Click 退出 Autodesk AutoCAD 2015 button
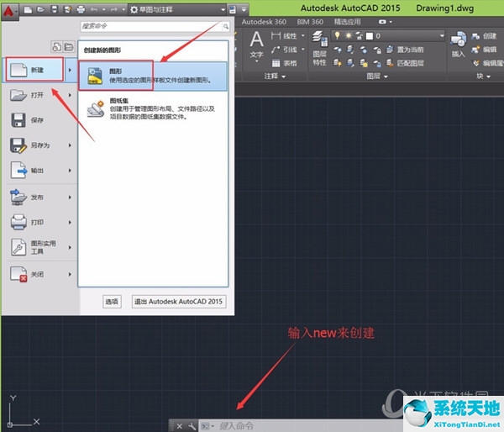This screenshot has width=504, height=432. pyautogui.click(x=178, y=301)
